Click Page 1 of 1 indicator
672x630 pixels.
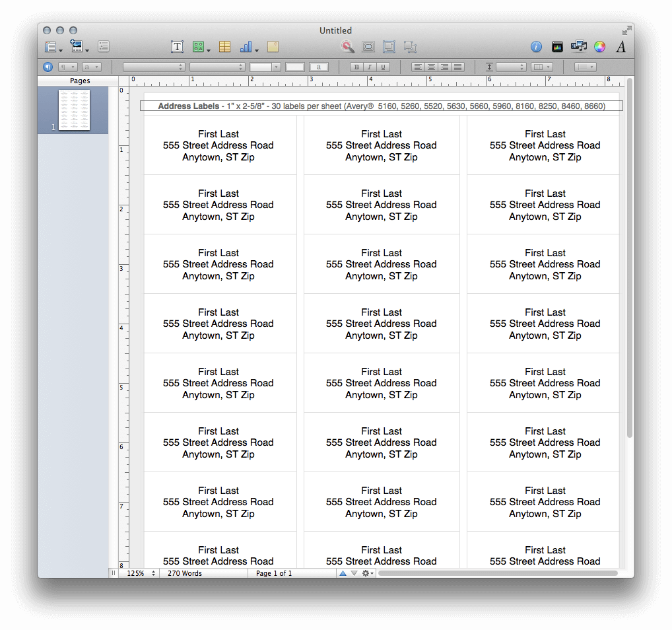(x=274, y=573)
